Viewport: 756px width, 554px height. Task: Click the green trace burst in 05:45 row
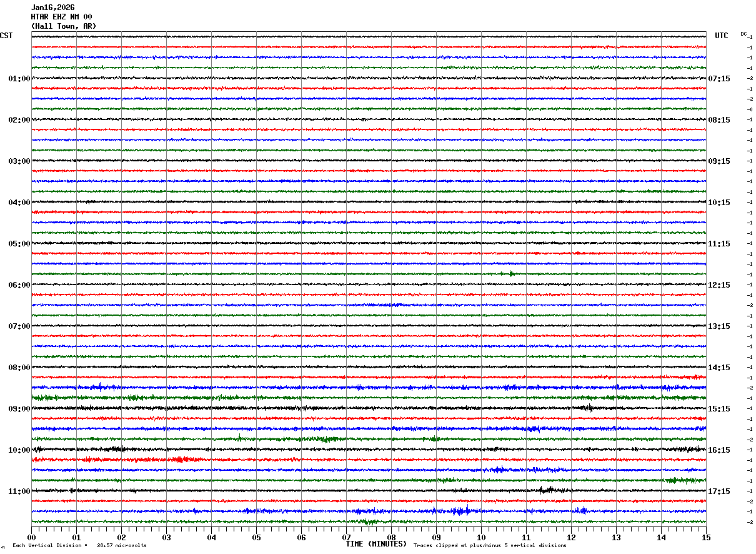(x=511, y=273)
